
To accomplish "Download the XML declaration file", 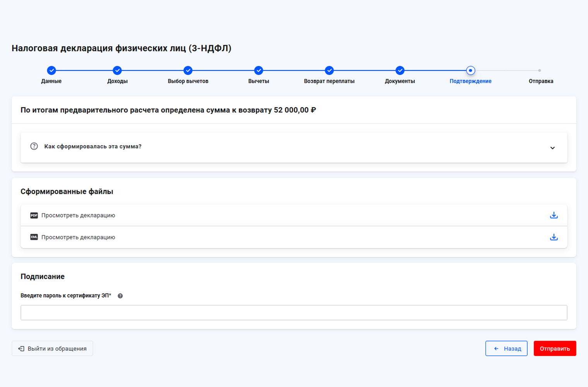I will click(x=554, y=237).
